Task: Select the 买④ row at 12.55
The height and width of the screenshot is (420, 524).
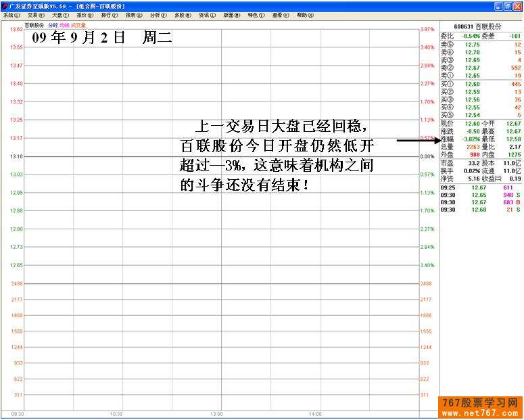Action: 481,108
